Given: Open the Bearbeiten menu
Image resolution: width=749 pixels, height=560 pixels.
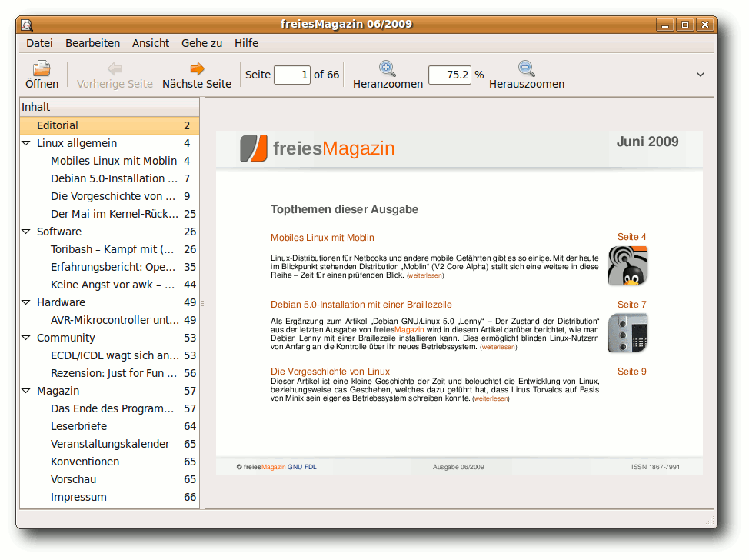Looking at the screenshot, I should point(93,43).
